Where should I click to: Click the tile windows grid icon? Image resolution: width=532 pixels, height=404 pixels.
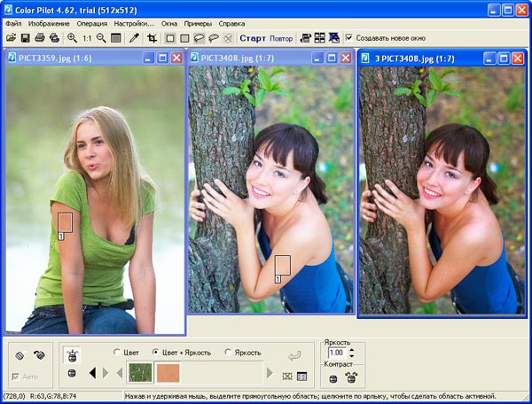319,38
